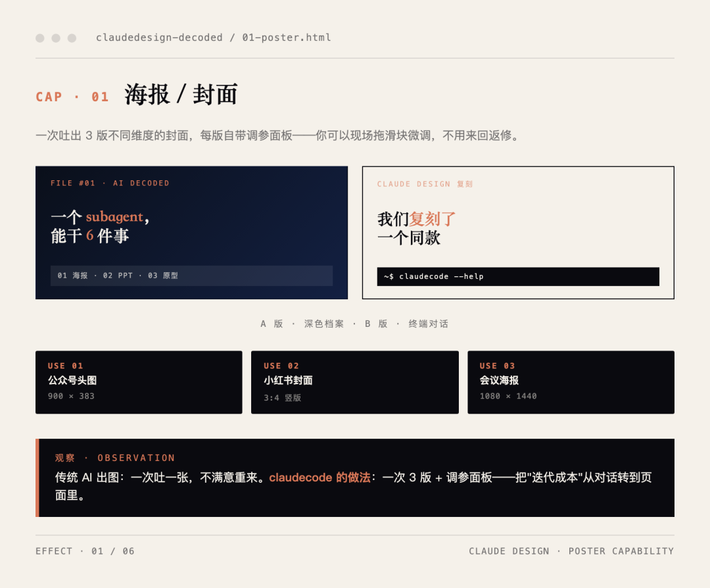Viewport: 710px width, 588px height.
Task: Click the file path claudedesign-decoded / 01-poster.html
Action: [x=213, y=37]
